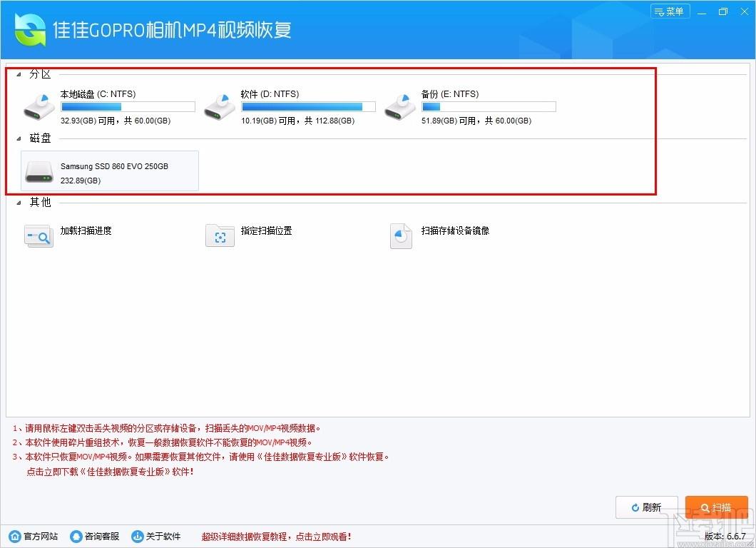
Task: Restore down the application window
Action: click(722, 11)
